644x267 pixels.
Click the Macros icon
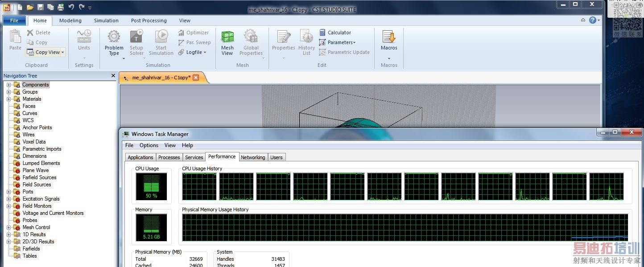(389, 37)
